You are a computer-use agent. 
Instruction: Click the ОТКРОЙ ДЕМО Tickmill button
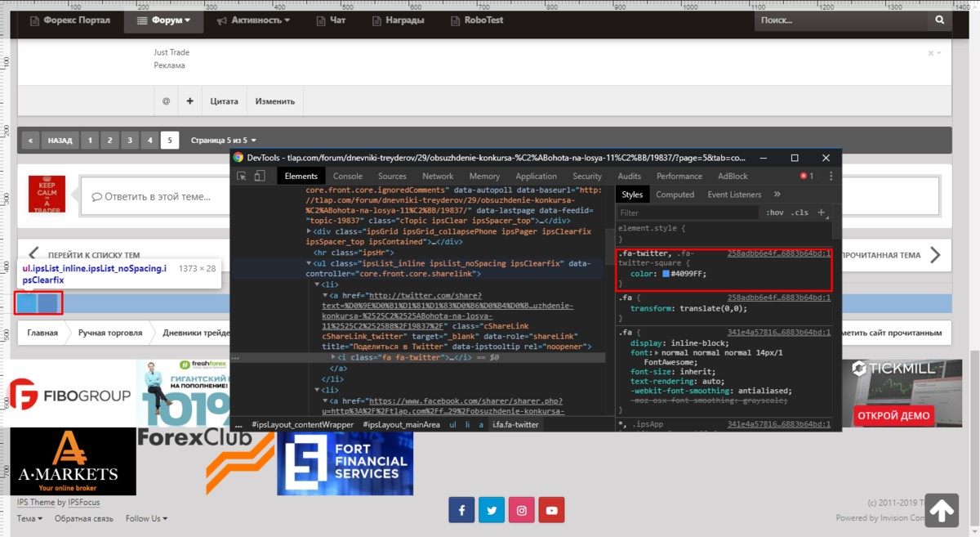(x=893, y=415)
